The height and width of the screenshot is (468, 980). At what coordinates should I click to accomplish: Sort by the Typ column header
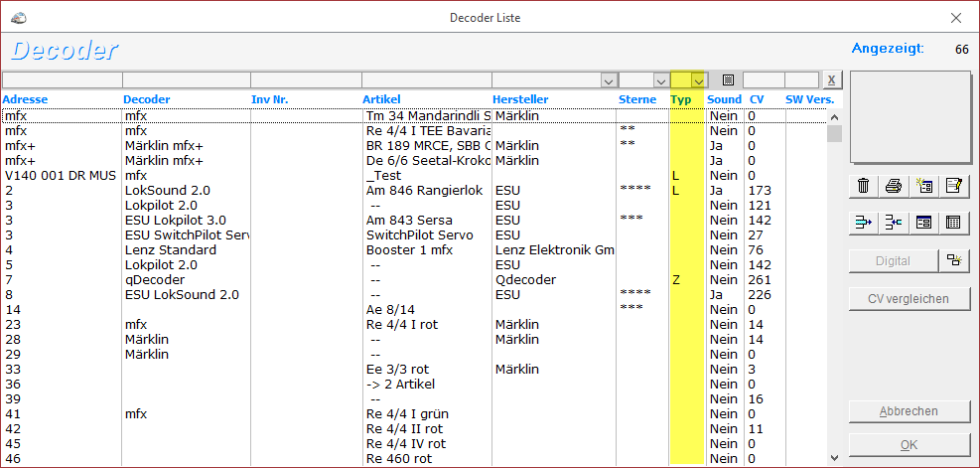coord(680,99)
